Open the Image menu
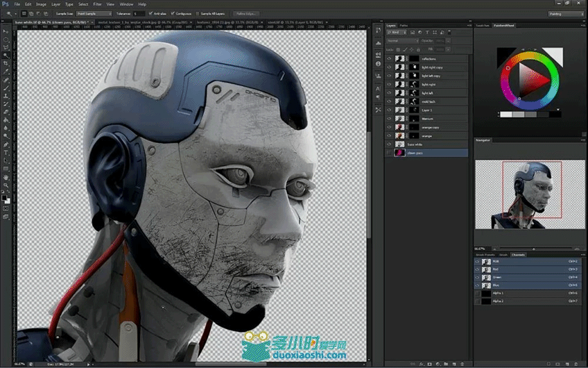588x368 pixels. pos(41,4)
